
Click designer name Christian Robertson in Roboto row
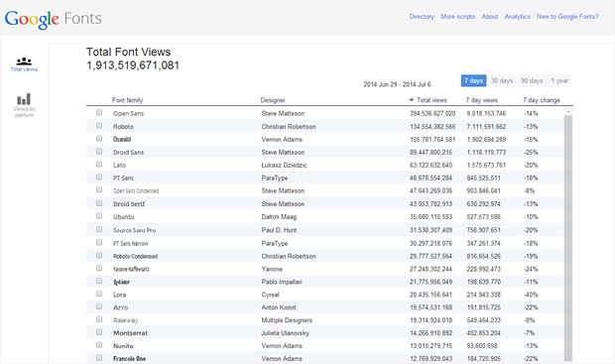tap(289, 127)
